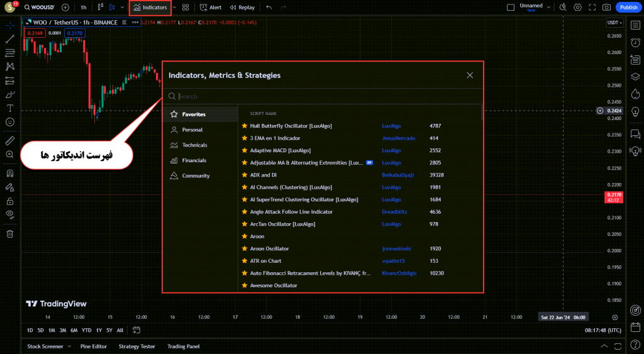Click the trash remove objects icon
The height and width of the screenshot is (354, 644).
[x=10, y=234]
